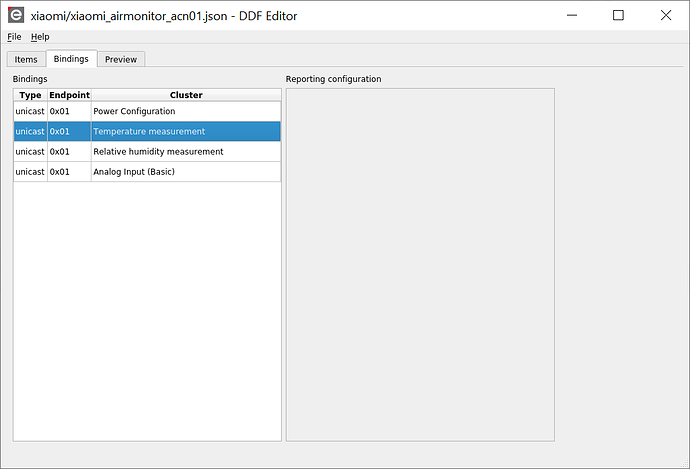The width and height of the screenshot is (690, 469).
Task: Click the Endpoint column header
Action: (69, 95)
